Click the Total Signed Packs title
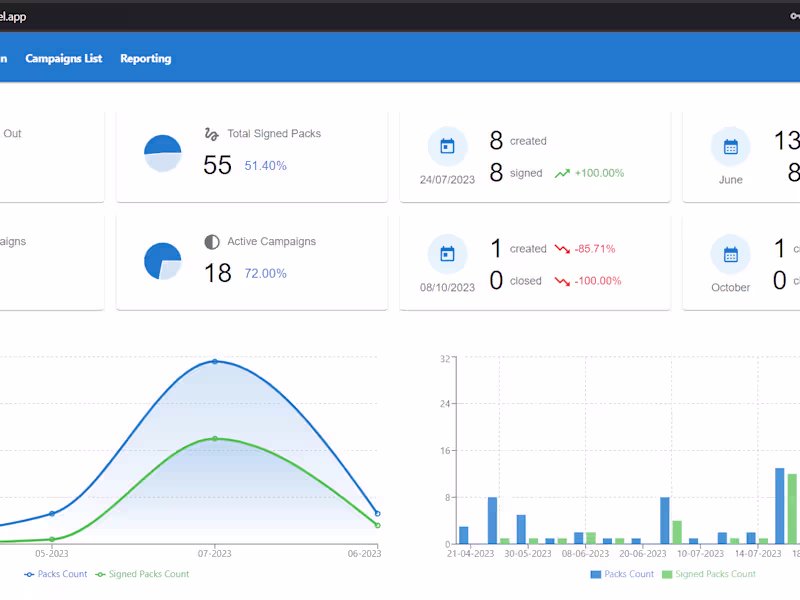The height and width of the screenshot is (600, 800). (274, 134)
